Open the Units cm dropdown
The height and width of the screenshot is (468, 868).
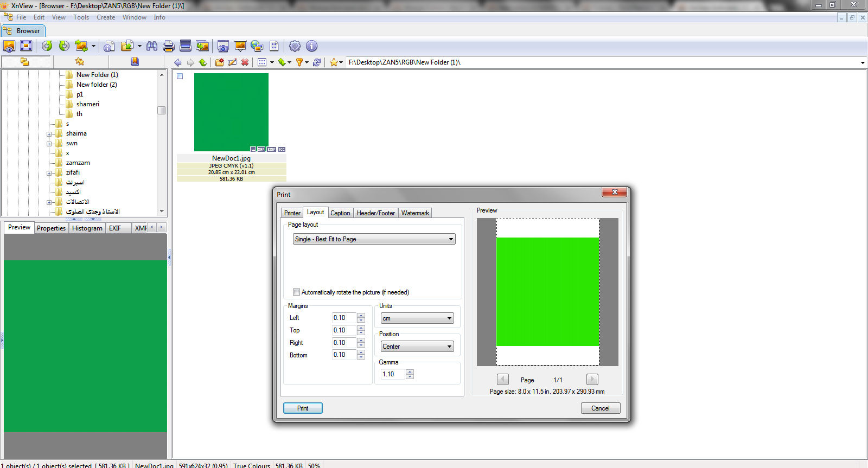point(417,318)
